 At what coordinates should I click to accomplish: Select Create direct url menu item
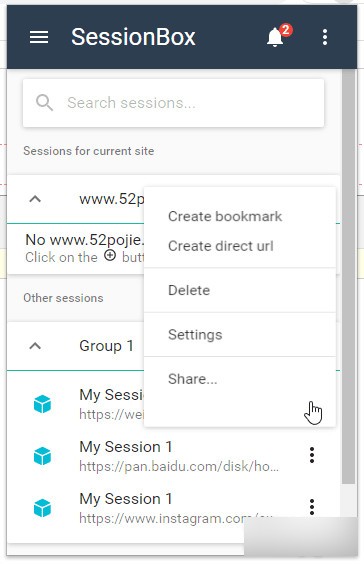coord(221,246)
